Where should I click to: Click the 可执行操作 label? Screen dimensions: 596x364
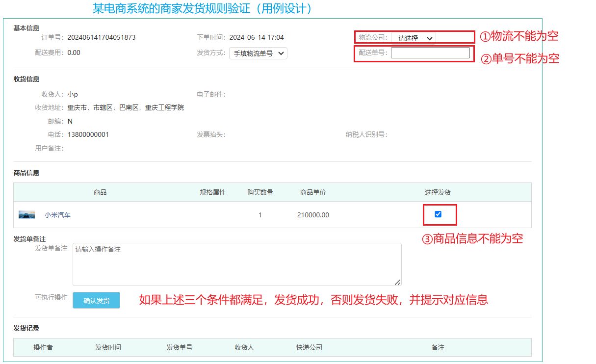(x=51, y=297)
